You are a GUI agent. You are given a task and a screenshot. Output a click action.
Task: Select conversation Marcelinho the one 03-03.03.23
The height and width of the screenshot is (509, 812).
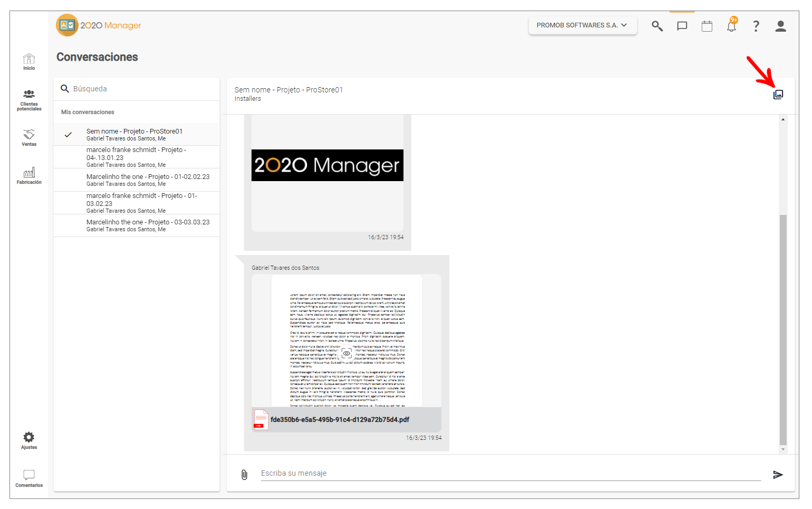[137, 225]
